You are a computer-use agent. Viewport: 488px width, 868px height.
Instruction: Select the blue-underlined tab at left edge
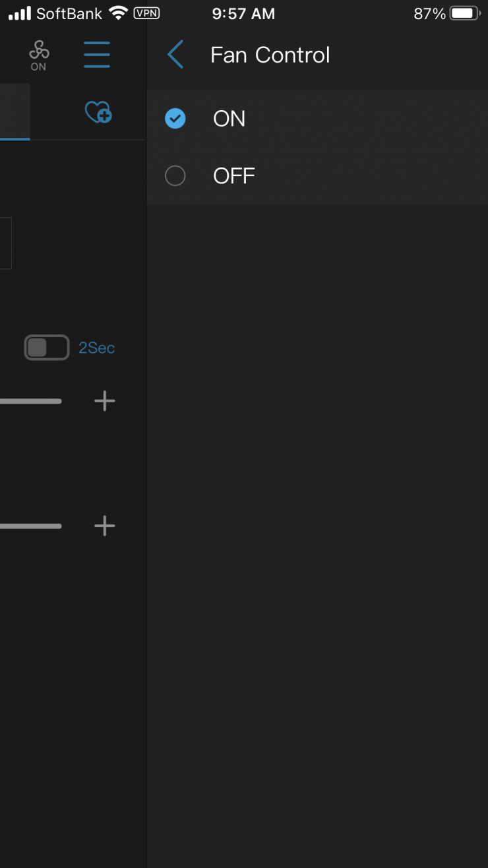pos(15,112)
